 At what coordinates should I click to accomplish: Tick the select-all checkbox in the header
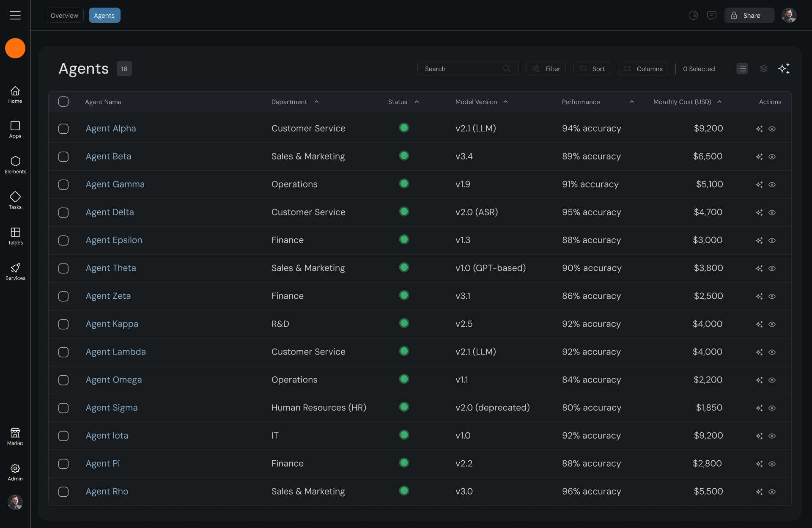click(x=63, y=102)
